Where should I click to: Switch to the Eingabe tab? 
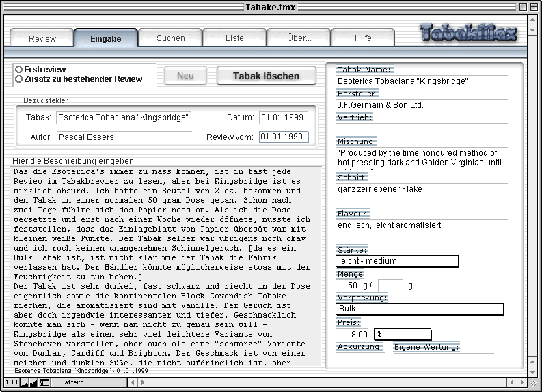[106, 38]
